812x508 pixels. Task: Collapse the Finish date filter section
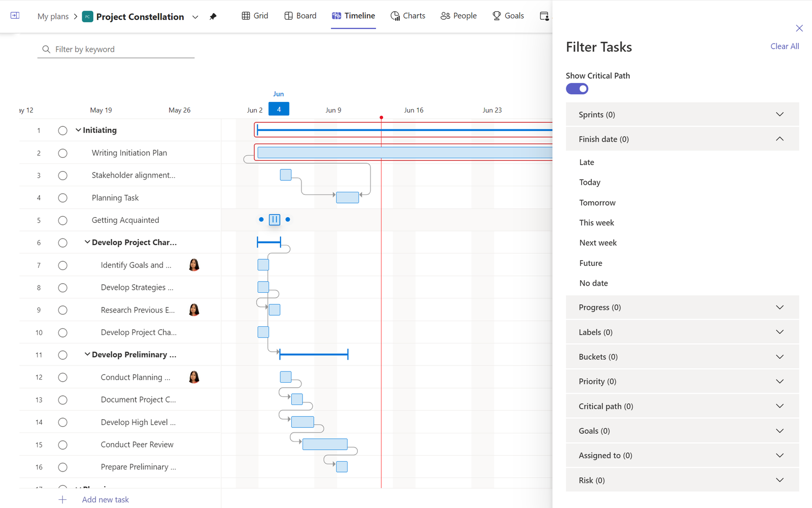pos(682,139)
